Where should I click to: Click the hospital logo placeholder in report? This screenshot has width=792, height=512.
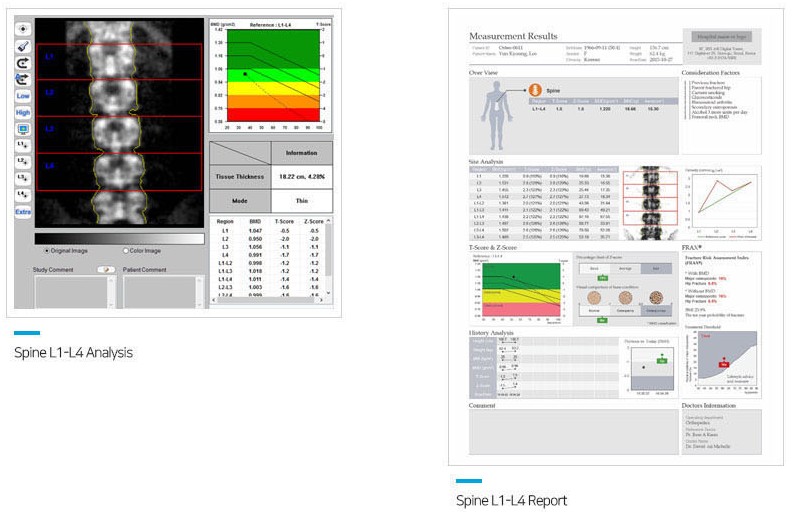(721, 37)
